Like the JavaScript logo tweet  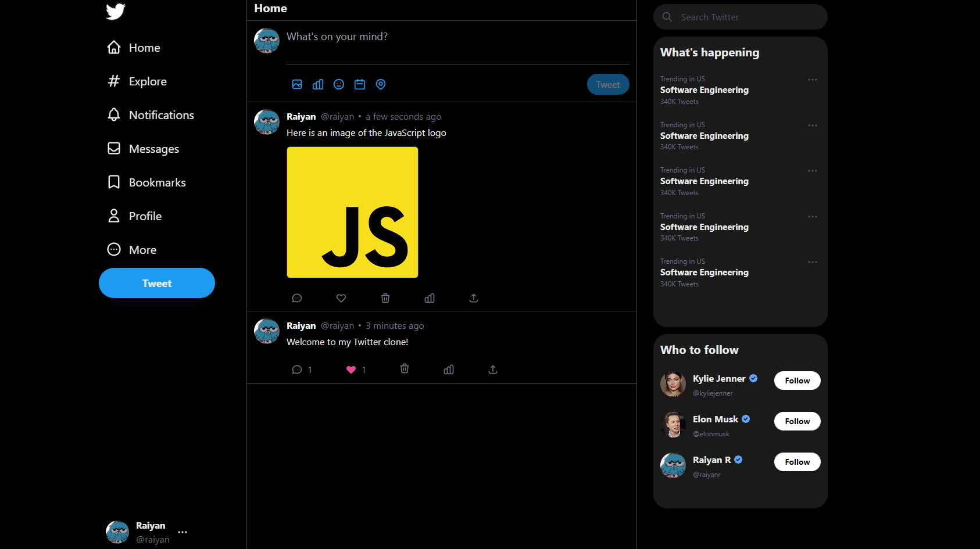[341, 298]
